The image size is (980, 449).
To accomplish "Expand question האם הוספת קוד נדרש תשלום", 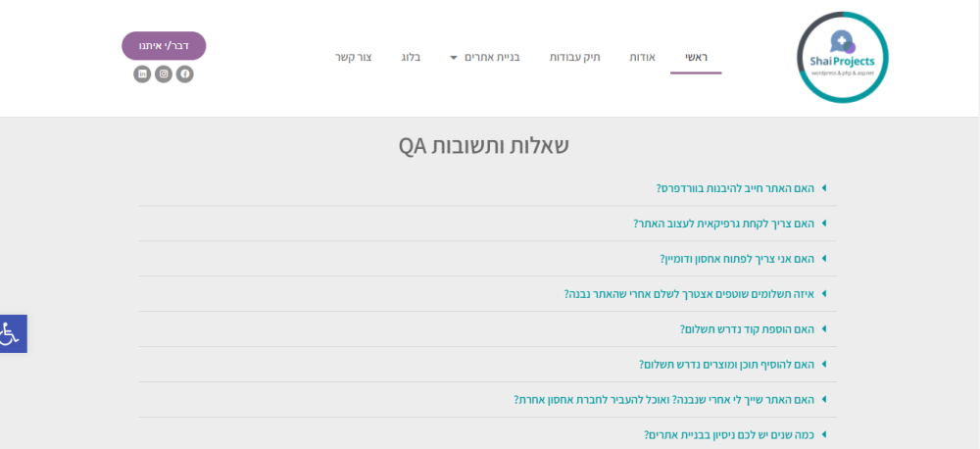I will [747, 329].
